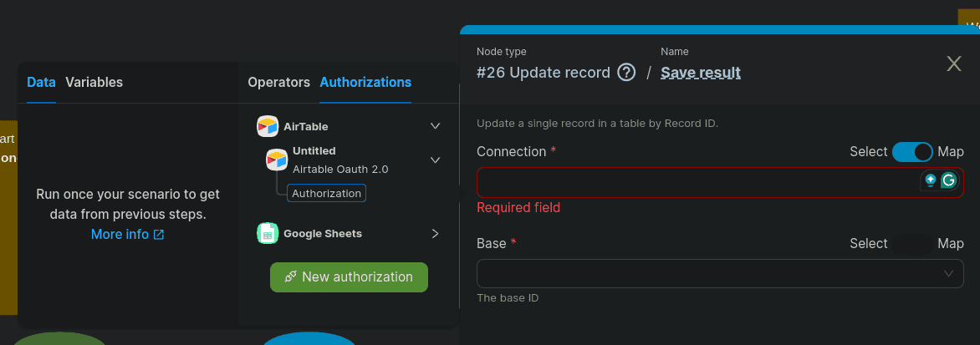
Task: Click the teal lightbulb icon in Connection field
Action: click(930, 180)
